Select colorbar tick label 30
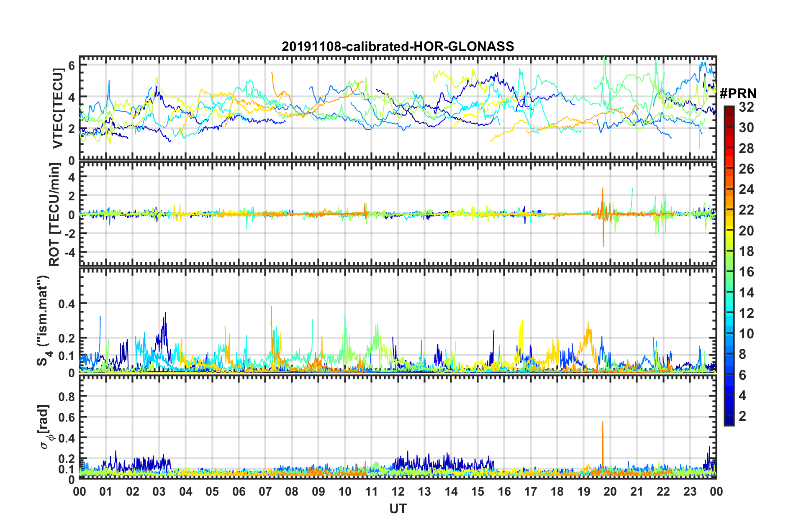 [746, 128]
